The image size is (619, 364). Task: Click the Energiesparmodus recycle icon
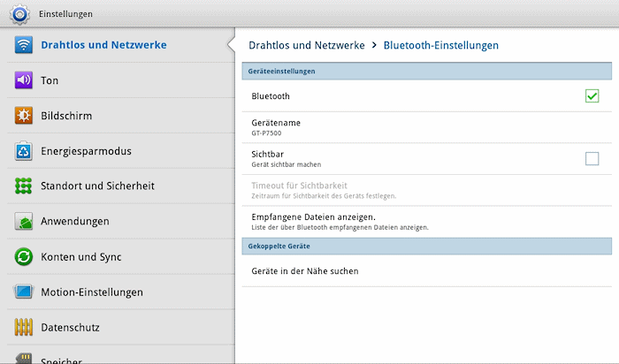click(24, 151)
